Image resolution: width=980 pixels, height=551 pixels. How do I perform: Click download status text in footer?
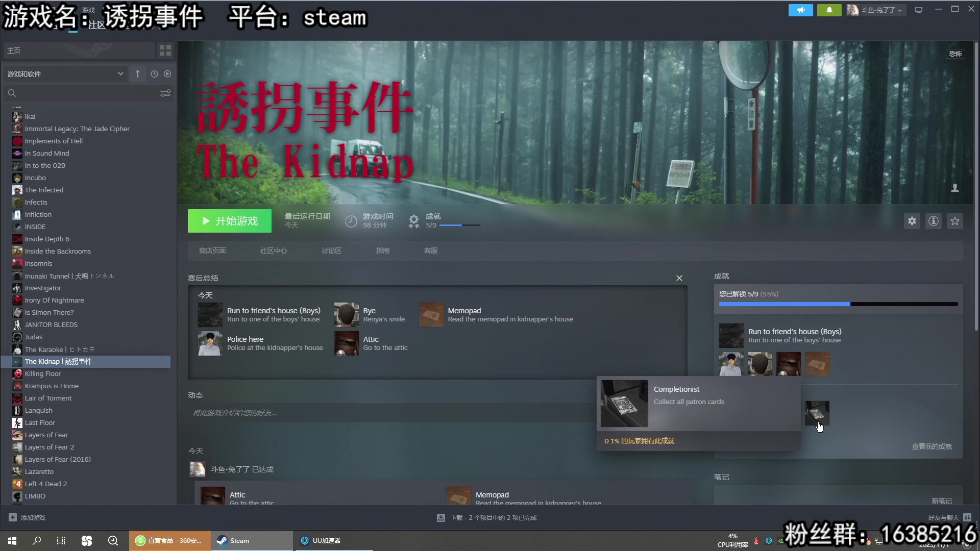pyautogui.click(x=494, y=518)
